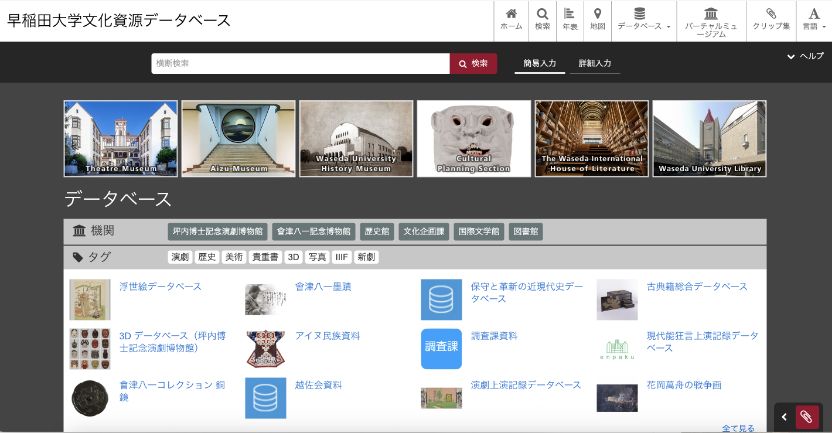The width and height of the screenshot is (832, 433).
Task: Click the ukiyo-e database thumbnail
Action: pyautogui.click(x=90, y=300)
